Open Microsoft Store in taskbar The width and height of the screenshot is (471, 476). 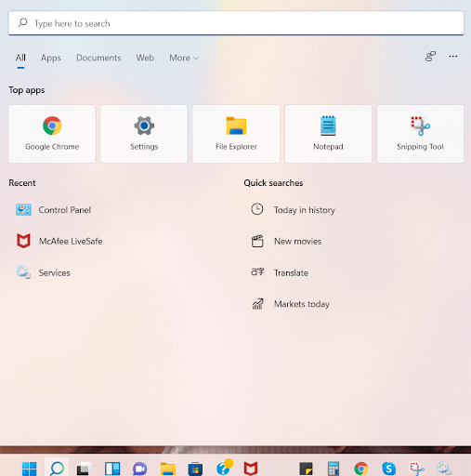195,469
